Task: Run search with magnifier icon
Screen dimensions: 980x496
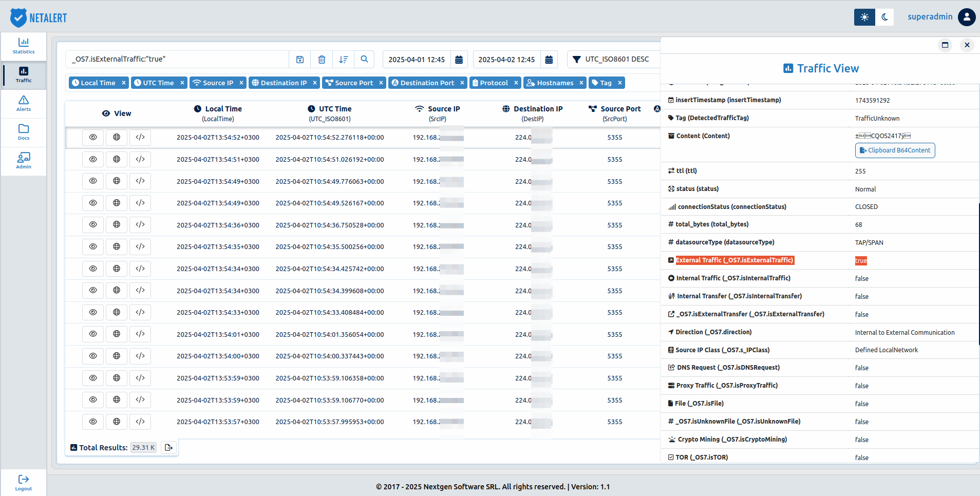Action: pyautogui.click(x=364, y=60)
